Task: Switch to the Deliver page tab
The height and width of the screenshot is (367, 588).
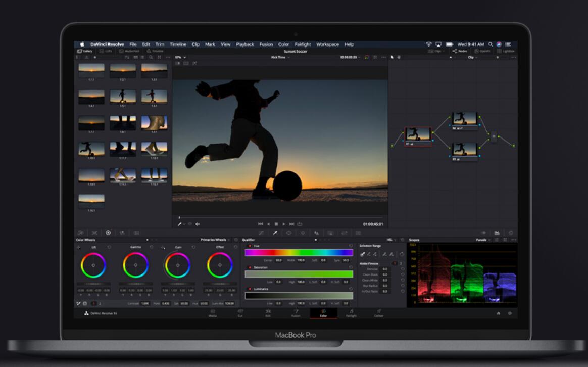Action: [379, 313]
